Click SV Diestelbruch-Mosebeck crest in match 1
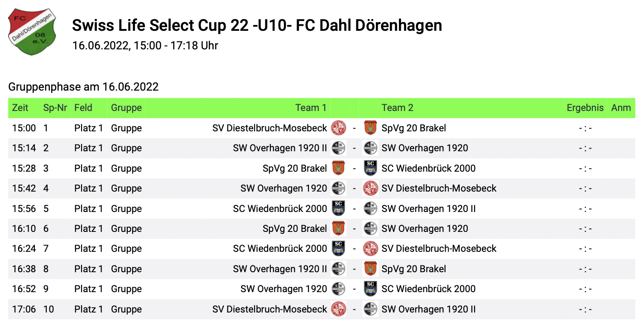644x327 pixels. point(338,128)
